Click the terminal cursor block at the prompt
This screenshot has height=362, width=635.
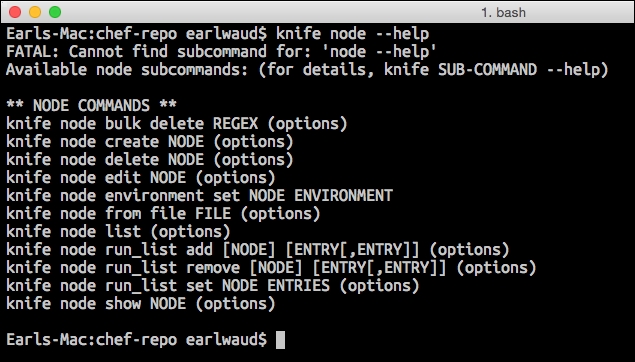(x=280, y=340)
